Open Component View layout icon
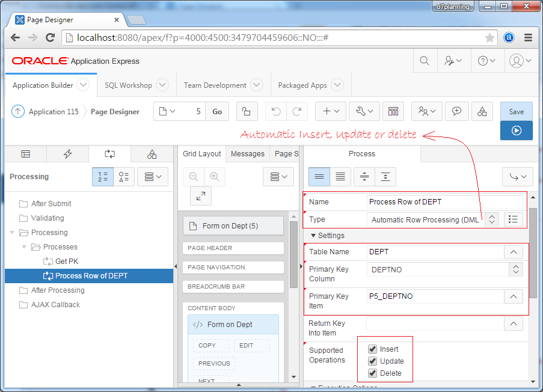This screenshot has height=392, width=543. 393,111
